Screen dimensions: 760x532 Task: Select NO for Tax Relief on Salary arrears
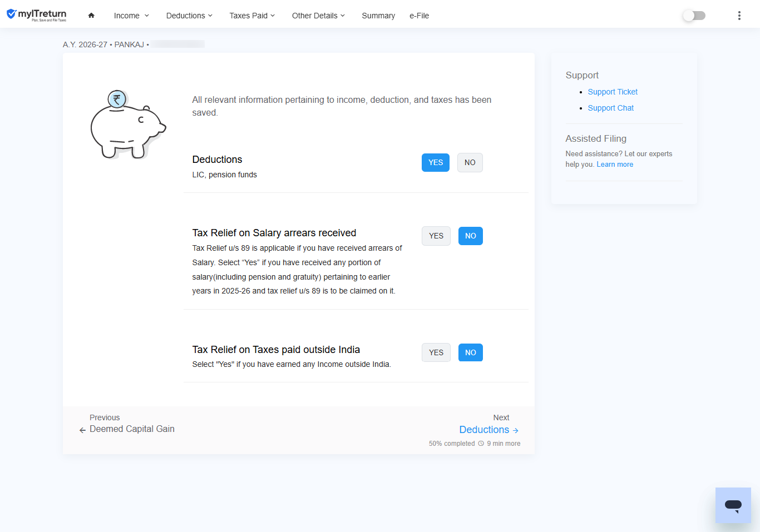(x=471, y=236)
